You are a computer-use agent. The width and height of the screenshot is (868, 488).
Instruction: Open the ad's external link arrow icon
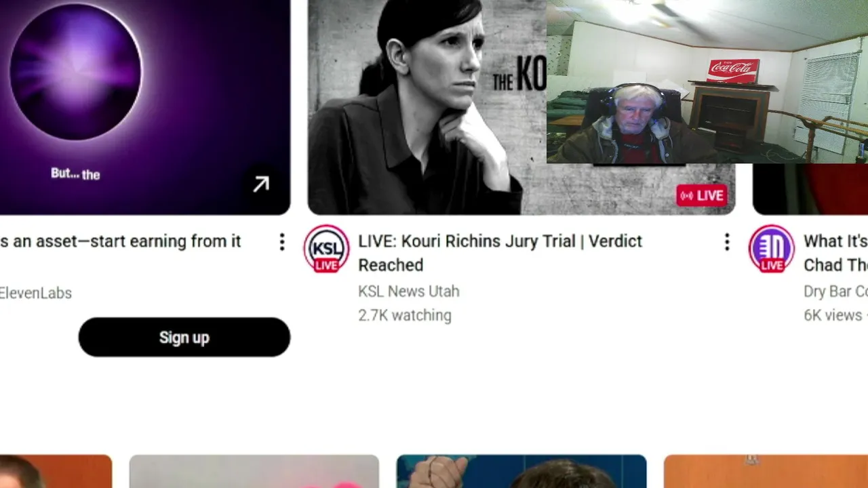click(261, 184)
